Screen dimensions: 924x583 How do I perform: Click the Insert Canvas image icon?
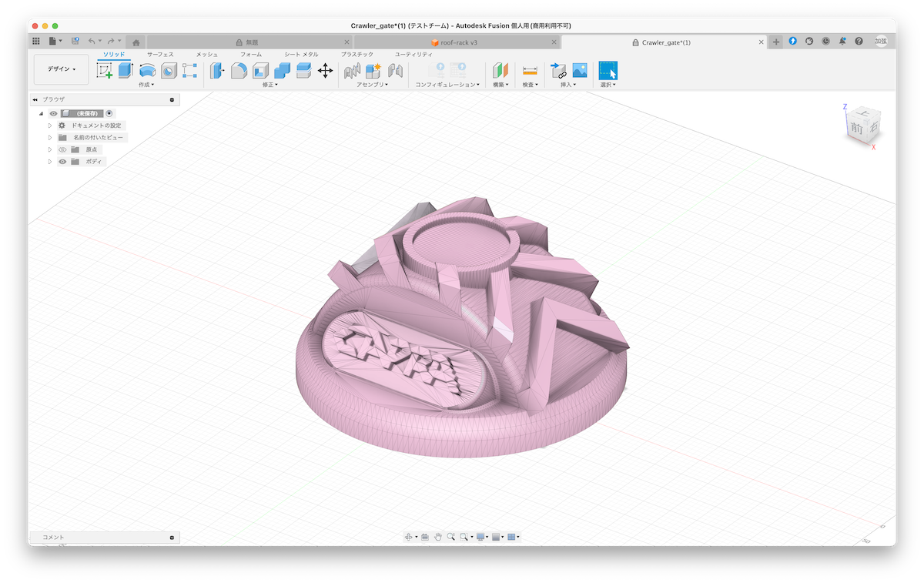coord(580,71)
